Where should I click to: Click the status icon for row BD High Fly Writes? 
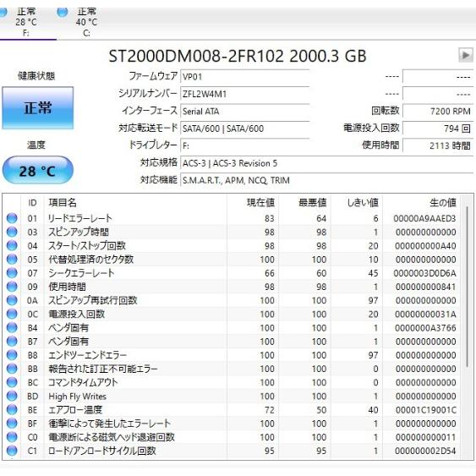pos(12,396)
